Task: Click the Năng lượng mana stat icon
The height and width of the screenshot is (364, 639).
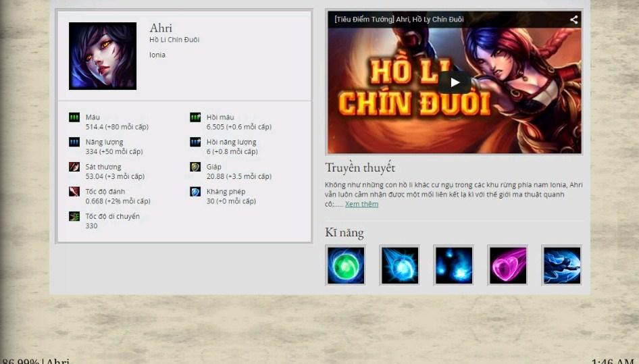Action: (x=74, y=142)
